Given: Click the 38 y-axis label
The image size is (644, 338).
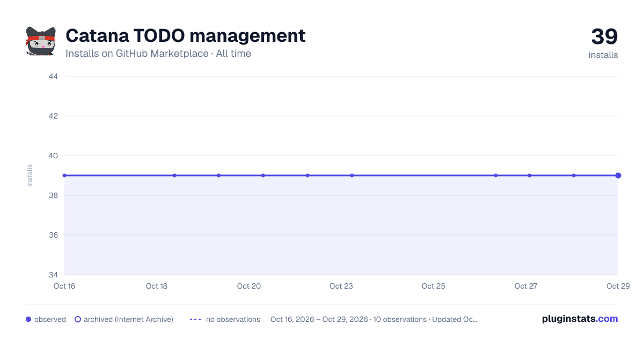Looking at the screenshot, I should tap(53, 195).
